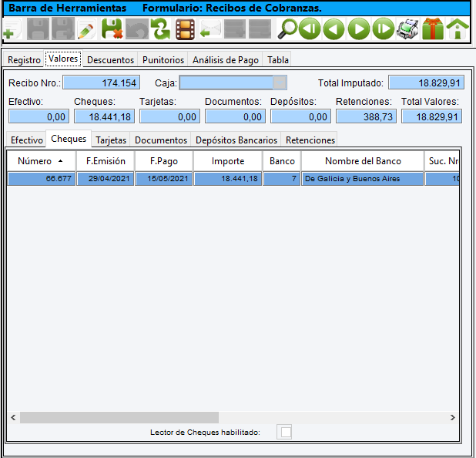Click the Suc. Nr column header

point(442,161)
